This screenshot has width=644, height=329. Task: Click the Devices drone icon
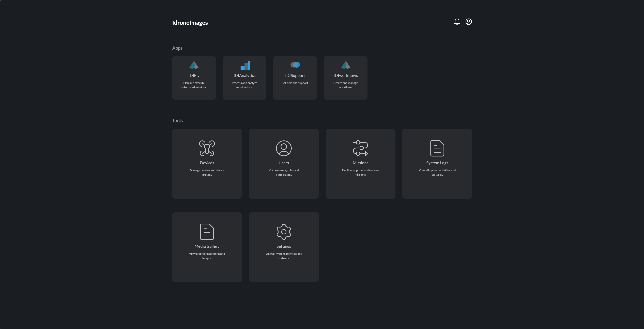pyautogui.click(x=207, y=148)
